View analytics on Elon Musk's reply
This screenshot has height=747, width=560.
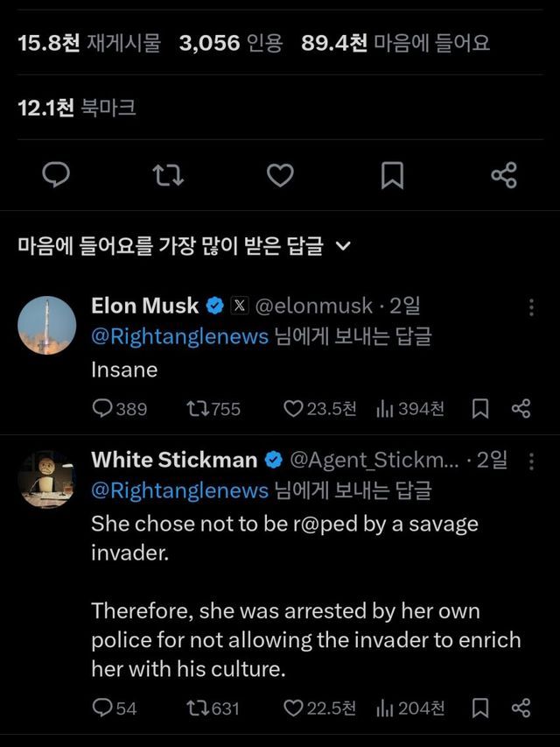tap(384, 408)
